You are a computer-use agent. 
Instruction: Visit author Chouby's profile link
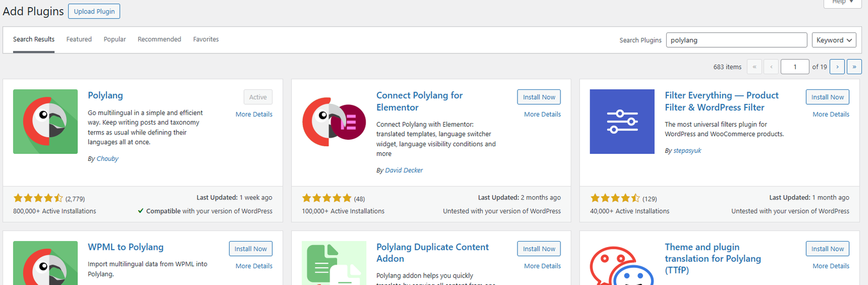[107, 159]
